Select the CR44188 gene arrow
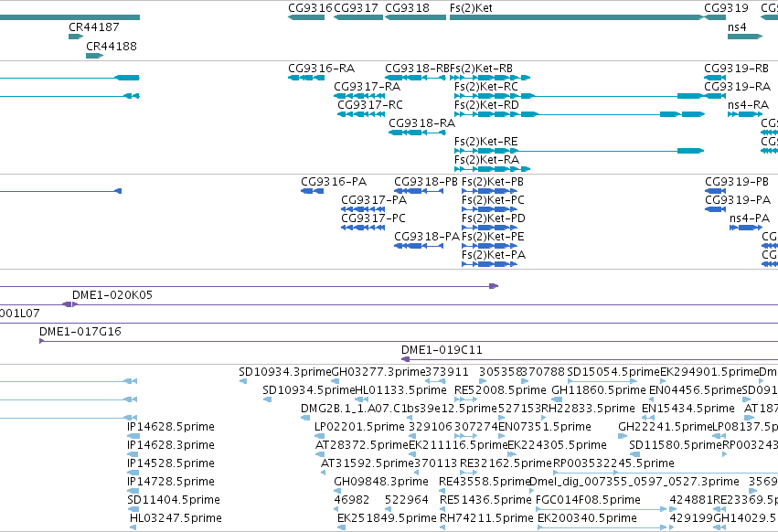 point(94,56)
